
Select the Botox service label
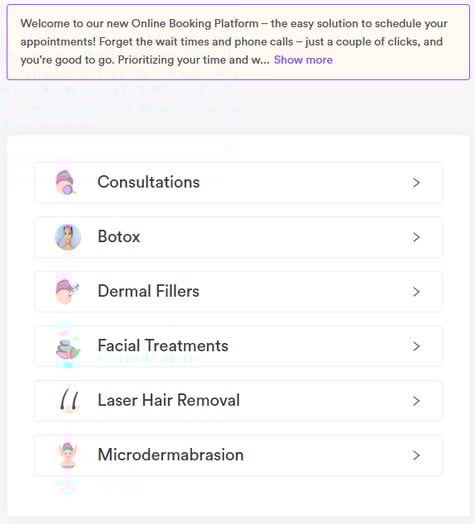[119, 237]
